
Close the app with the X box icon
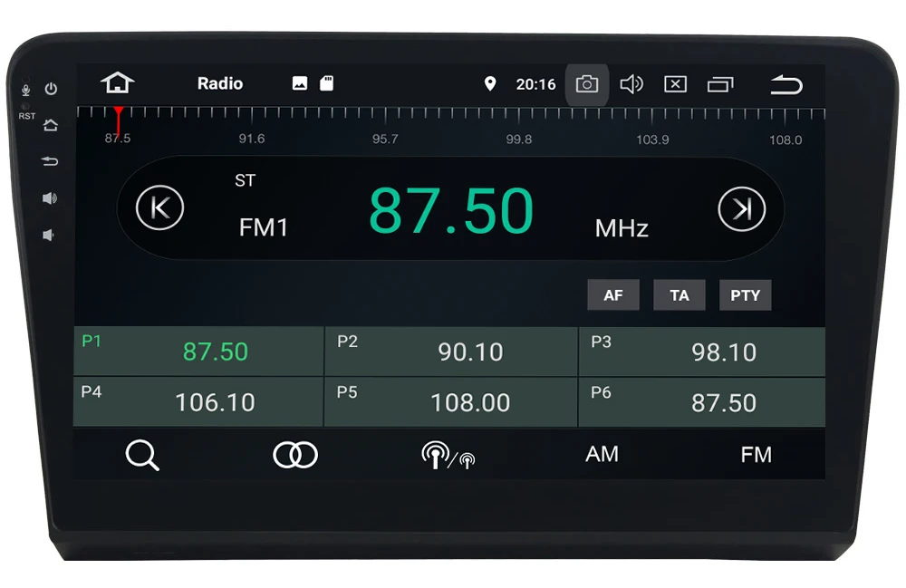point(676,84)
